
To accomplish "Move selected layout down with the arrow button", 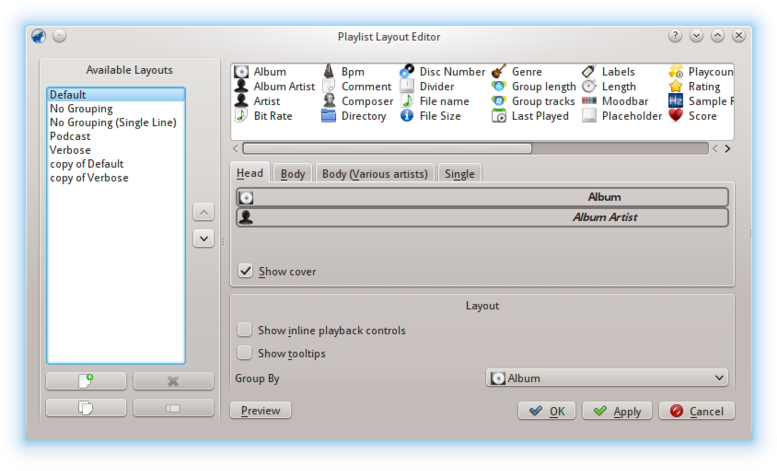I will 203,238.
